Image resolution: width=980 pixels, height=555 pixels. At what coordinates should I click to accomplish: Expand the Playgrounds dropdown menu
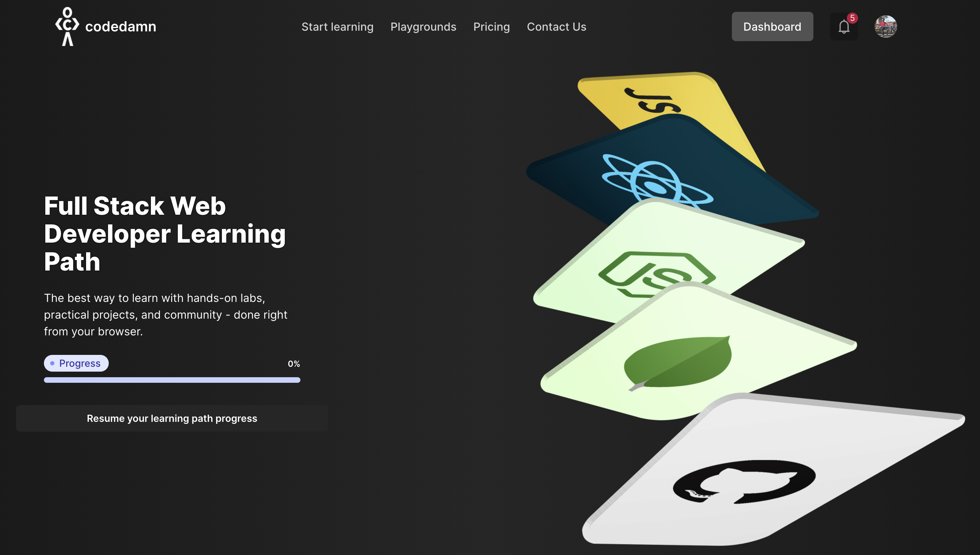(423, 26)
